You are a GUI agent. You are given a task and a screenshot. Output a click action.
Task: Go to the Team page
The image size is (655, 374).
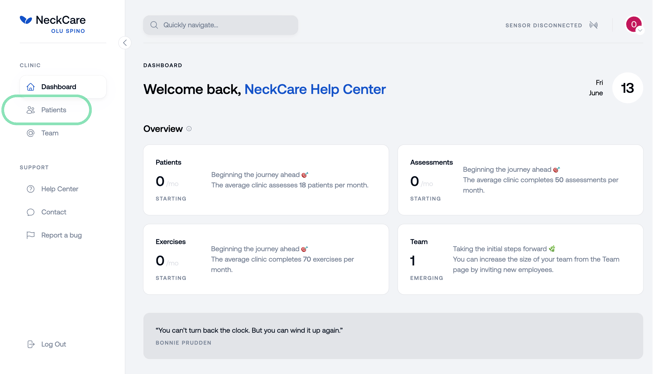50,133
